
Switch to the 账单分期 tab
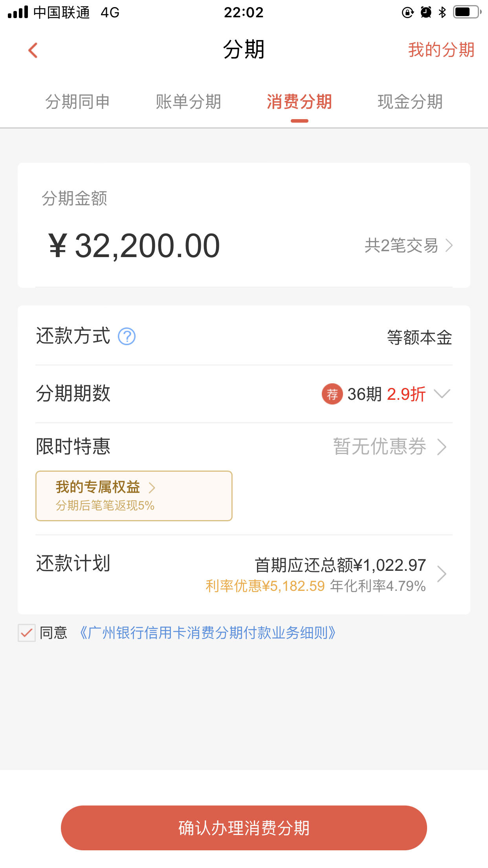pyautogui.click(x=188, y=102)
